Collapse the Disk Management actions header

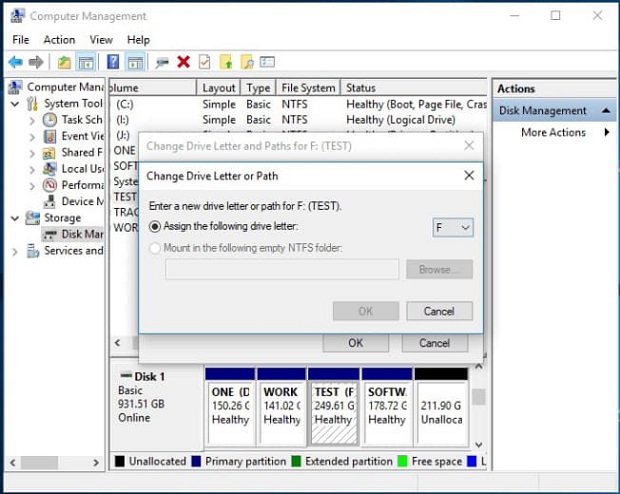[x=606, y=111]
